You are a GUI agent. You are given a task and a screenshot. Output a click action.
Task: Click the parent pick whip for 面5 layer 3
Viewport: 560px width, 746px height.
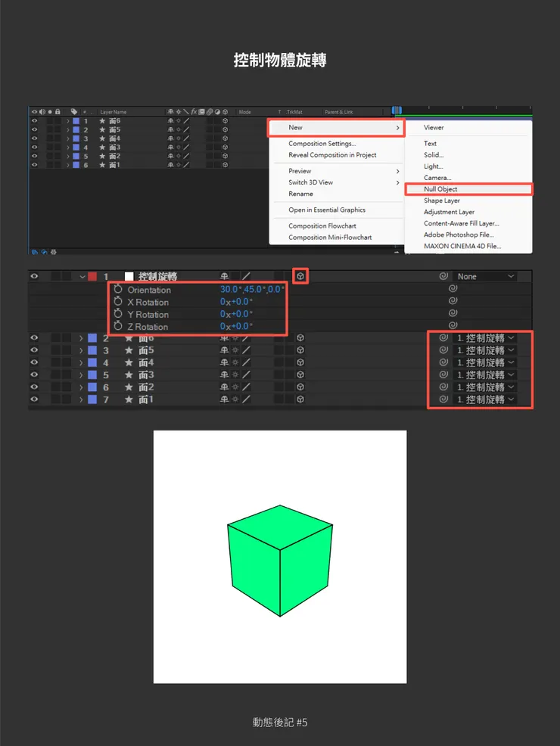443,350
